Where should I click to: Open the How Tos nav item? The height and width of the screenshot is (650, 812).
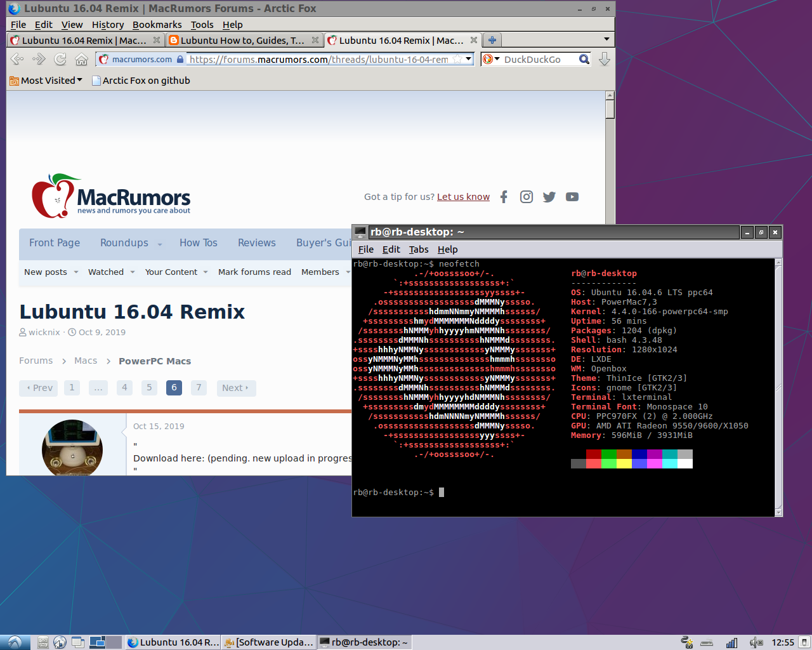click(199, 242)
